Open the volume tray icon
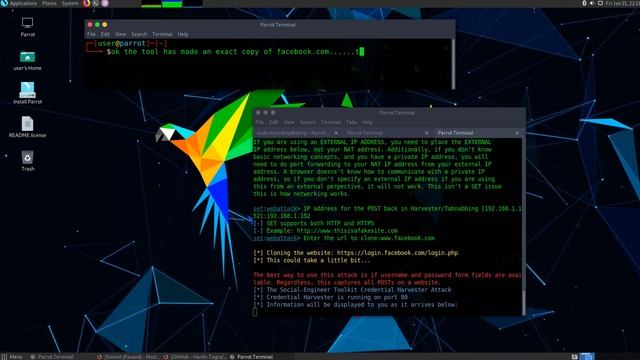The image size is (640, 360). (592, 3)
